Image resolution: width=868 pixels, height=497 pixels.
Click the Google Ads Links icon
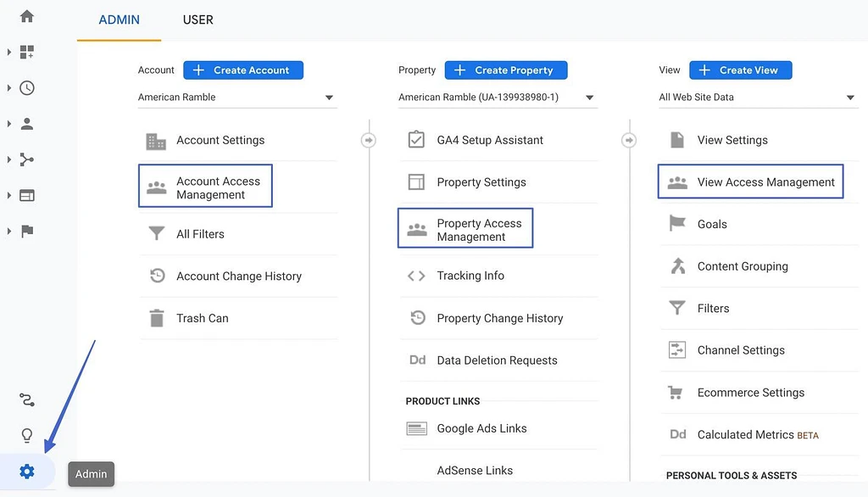[x=416, y=428]
